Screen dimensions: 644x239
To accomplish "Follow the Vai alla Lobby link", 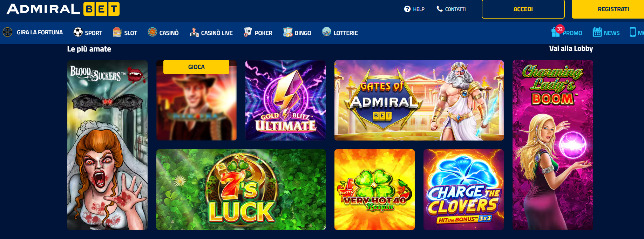I will tap(571, 49).
